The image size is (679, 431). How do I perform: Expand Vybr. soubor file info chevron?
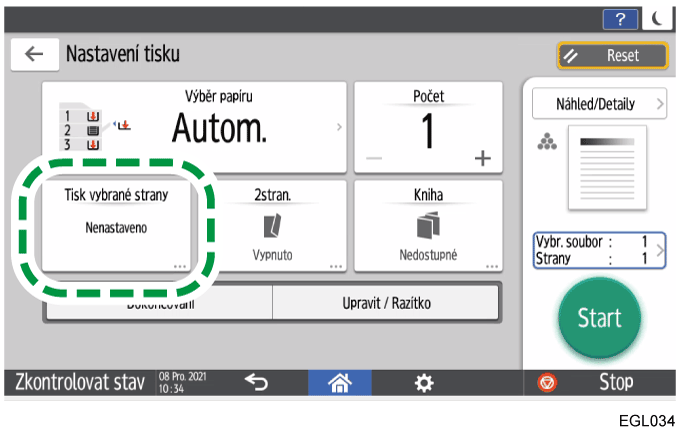point(659,249)
